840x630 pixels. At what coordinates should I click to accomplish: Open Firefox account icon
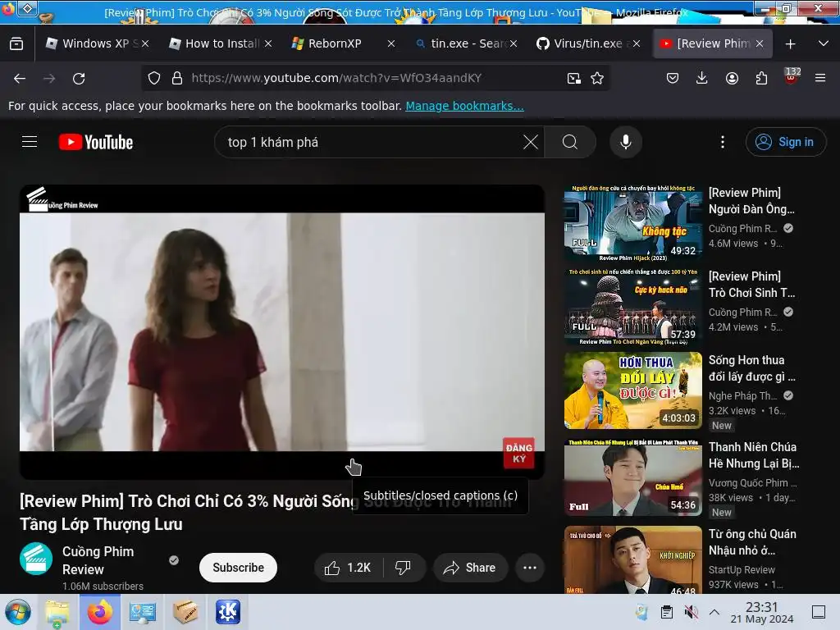coord(732,78)
